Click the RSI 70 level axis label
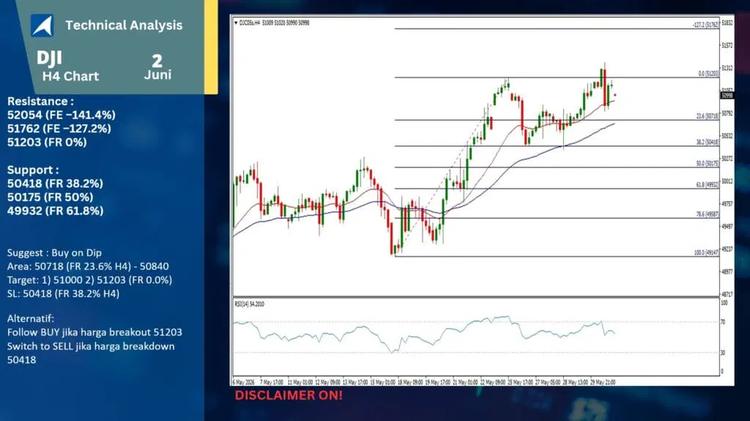750x421 pixels. [x=723, y=322]
